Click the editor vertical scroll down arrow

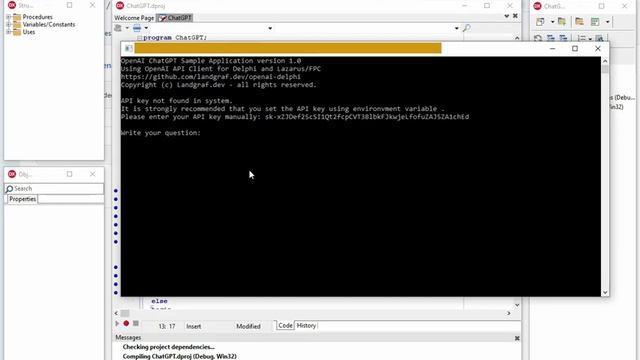coord(517,305)
